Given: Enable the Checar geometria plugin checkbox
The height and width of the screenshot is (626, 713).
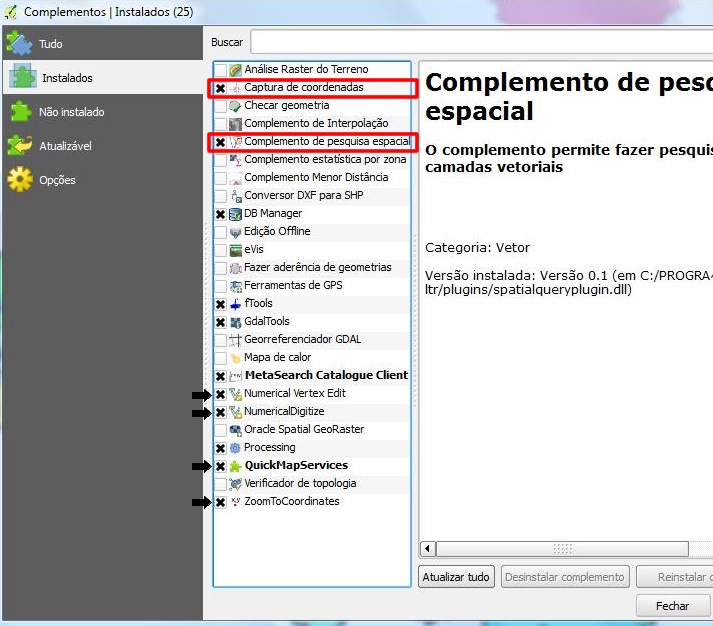Looking at the screenshot, I should [220, 106].
